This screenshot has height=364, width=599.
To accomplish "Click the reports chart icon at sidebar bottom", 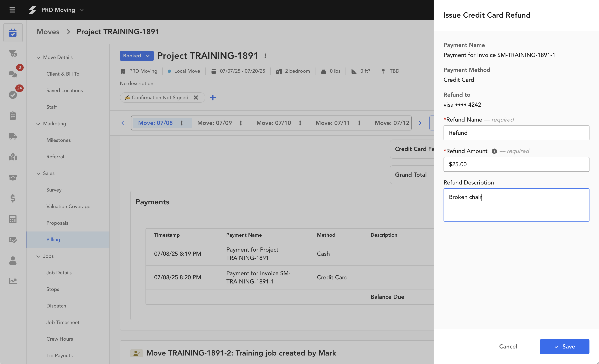I will 13,281.
